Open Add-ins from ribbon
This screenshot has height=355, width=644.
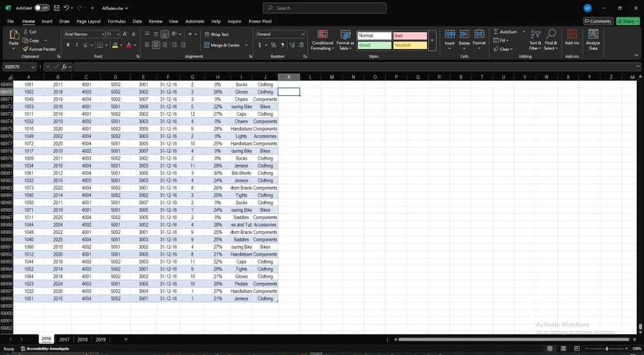(x=572, y=37)
